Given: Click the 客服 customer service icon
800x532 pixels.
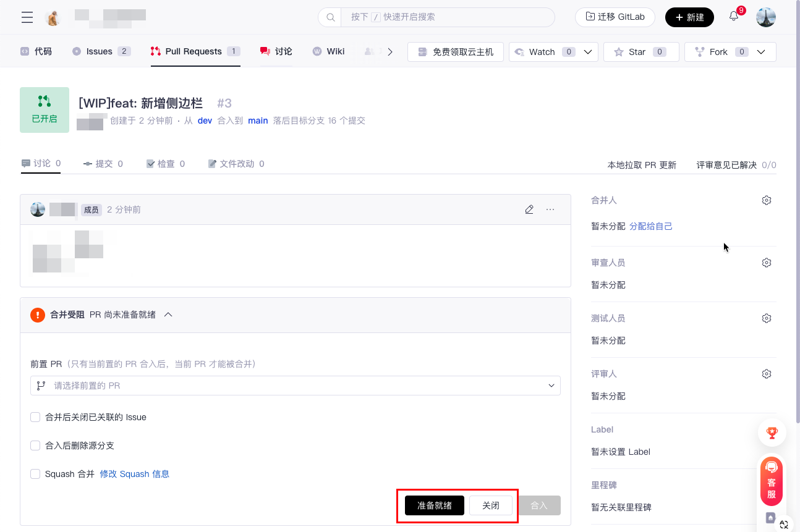Looking at the screenshot, I should pyautogui.click(x=772, y=481).
